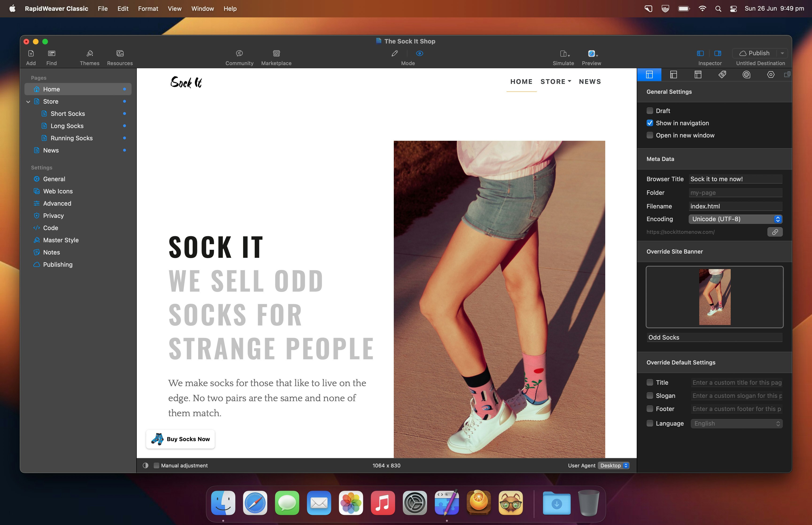
Task: Enable the Language override checkbox
Action: point(650,423)
